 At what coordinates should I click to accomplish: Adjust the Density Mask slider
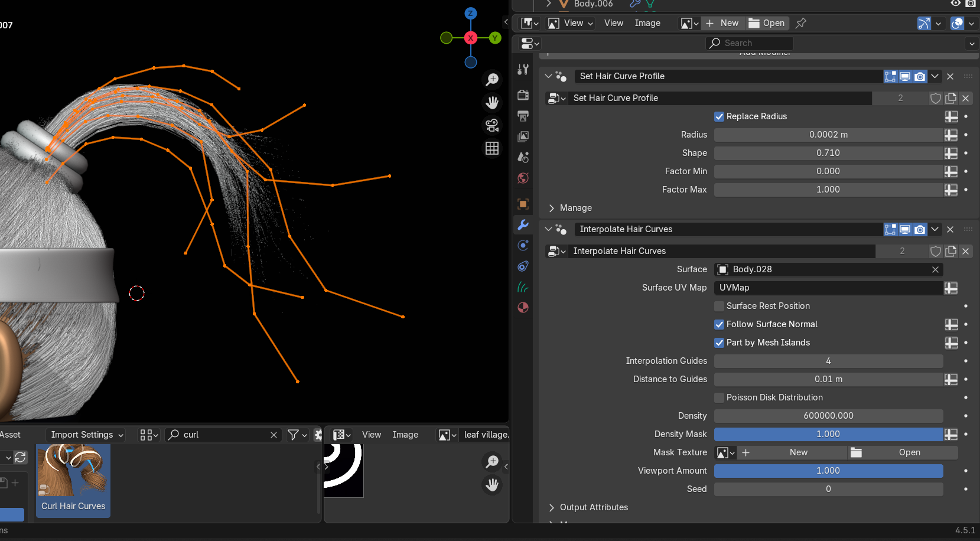[828, 434]
